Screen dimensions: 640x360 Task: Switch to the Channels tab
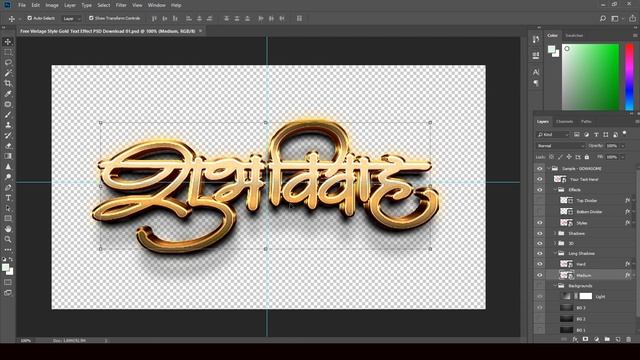point(564,122)
